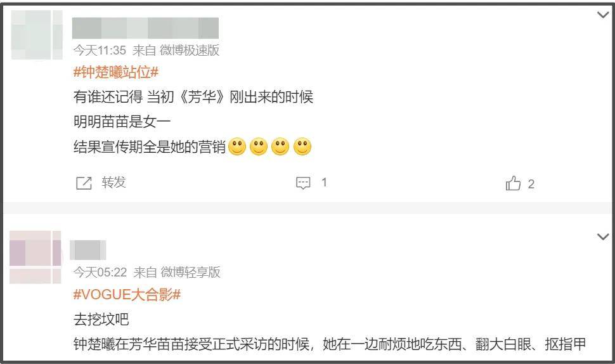The height and width of the screenshot is (364, 615).
Task: Like the first post with thumbs-up
Action: tap(513, 183)
